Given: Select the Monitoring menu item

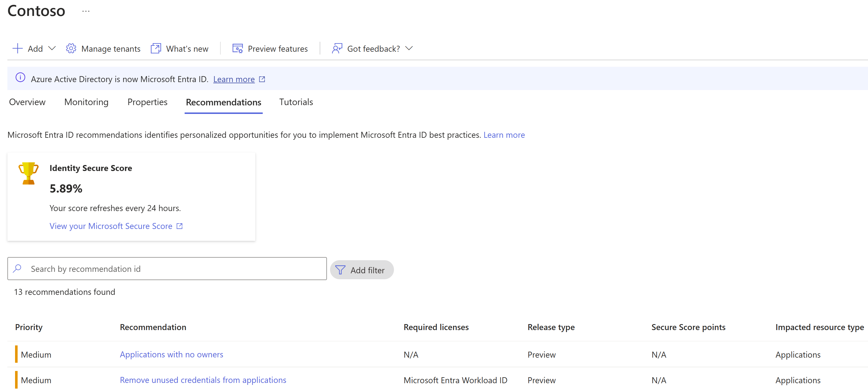Looking at the screenshot, I should click(86, 102).
